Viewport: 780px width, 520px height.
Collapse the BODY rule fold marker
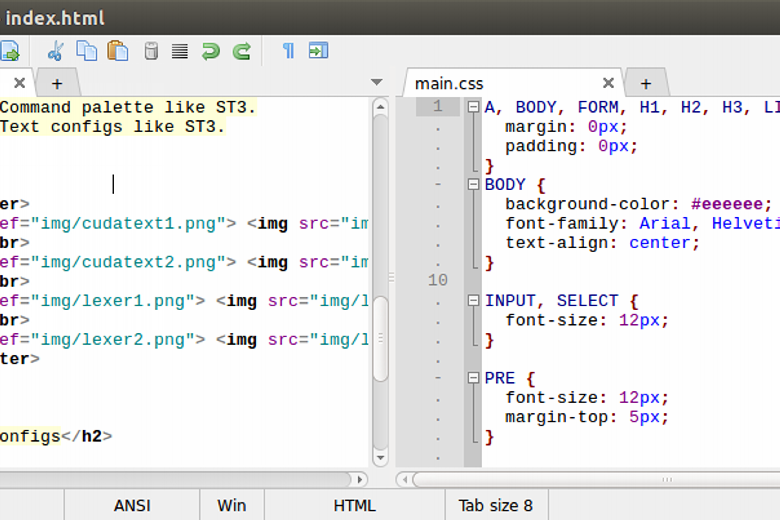(x=473, y=185)
